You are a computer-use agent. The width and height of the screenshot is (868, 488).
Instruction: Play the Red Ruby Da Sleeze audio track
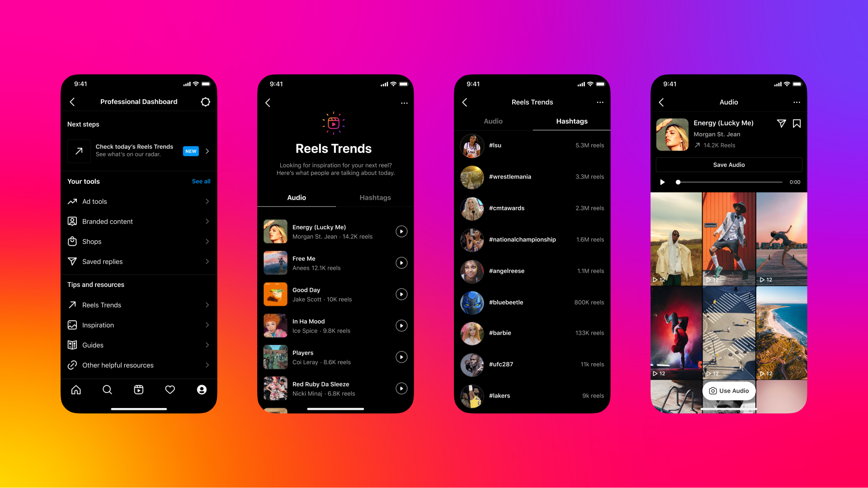(401, 388)
